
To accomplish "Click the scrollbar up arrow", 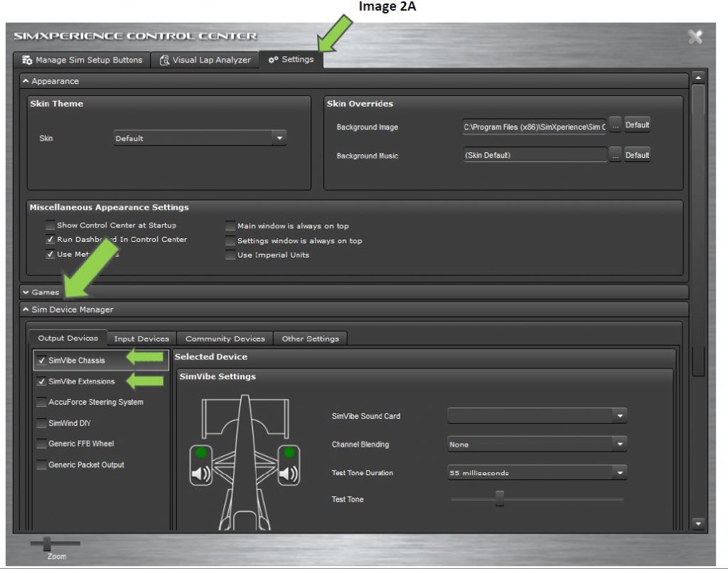I will (698, 78).
